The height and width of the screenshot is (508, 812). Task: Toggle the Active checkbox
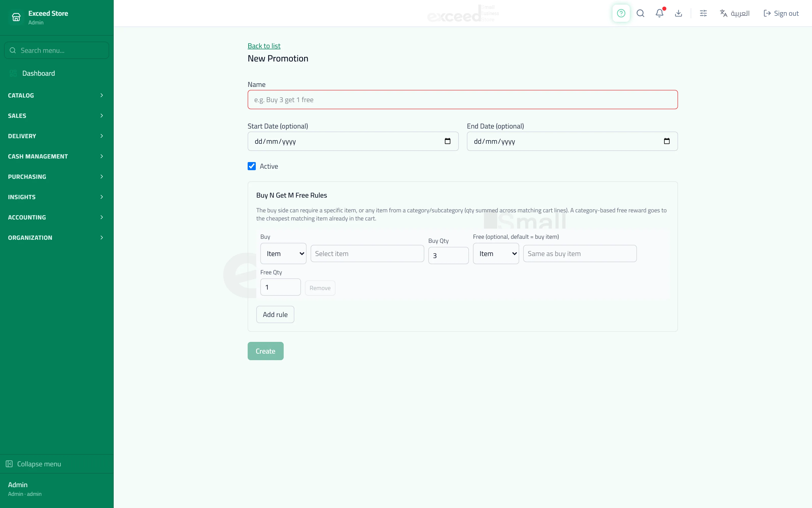tap(252, 166)
